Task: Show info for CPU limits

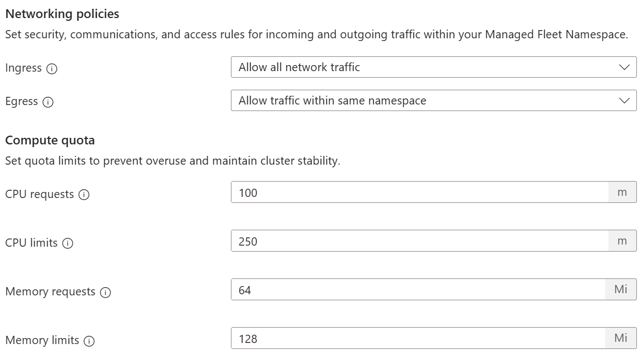Action: click(x=68, y=243)
